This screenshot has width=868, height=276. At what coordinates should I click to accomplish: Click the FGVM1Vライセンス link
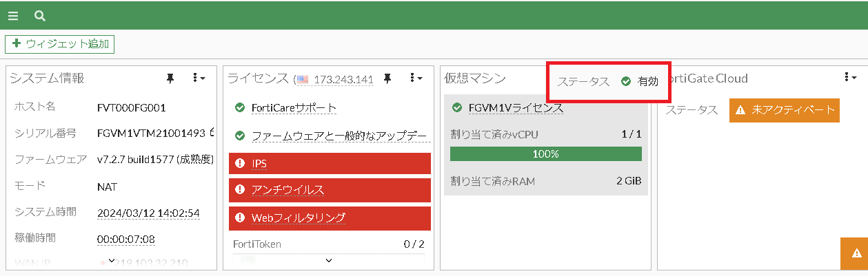[x=516, y=107]
